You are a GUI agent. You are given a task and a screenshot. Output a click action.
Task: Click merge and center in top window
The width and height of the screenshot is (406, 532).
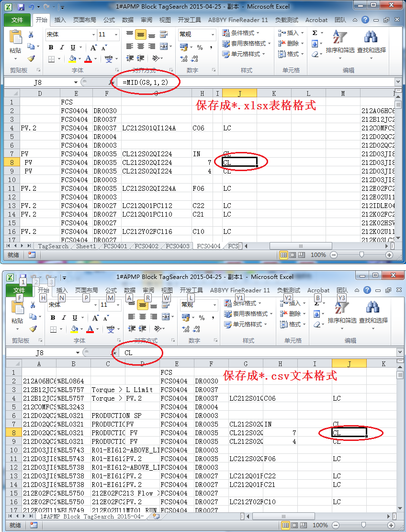coord(164,46)
